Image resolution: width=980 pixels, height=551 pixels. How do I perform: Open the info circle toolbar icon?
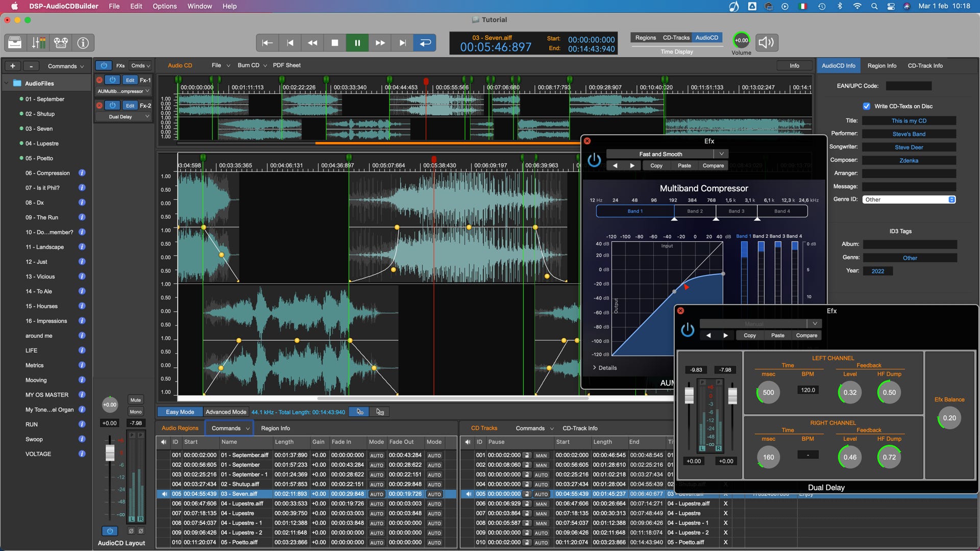[83, 43]
